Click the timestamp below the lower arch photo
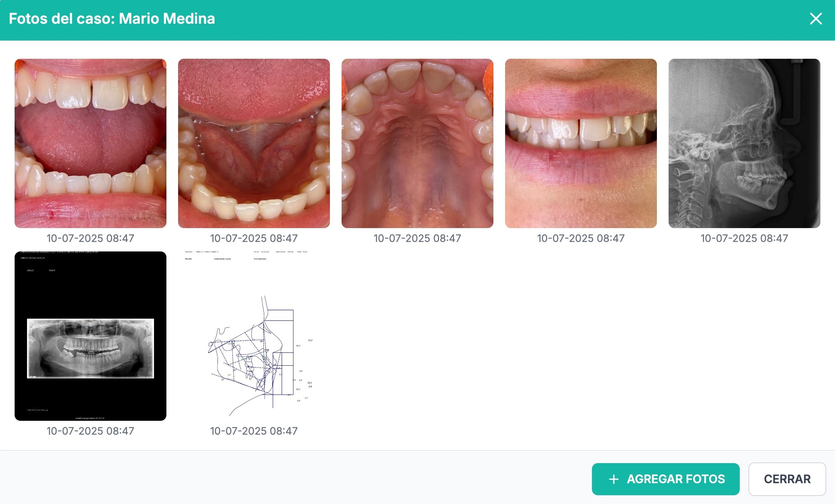This screenshot has height=504, width=835. tap(254, 238)
